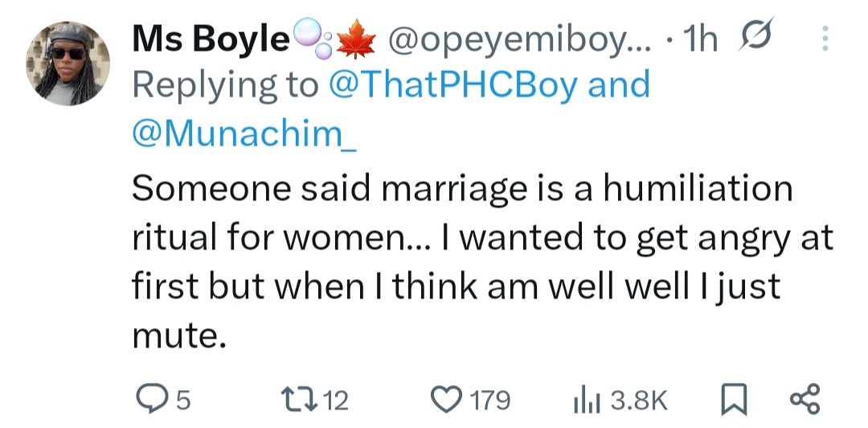Click the share icon

tap(805, 399)
